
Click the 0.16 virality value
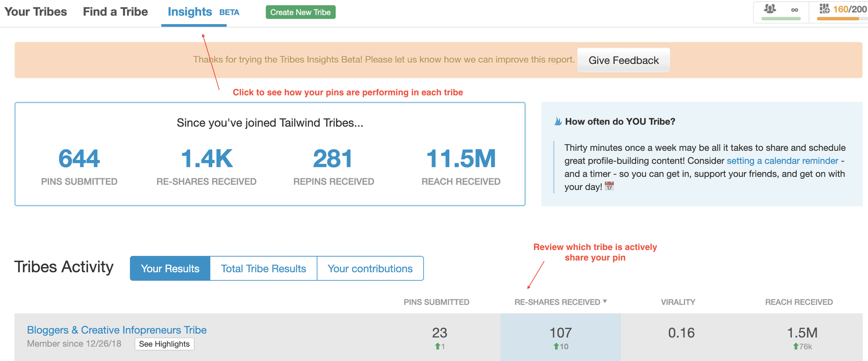pos(681,332)
